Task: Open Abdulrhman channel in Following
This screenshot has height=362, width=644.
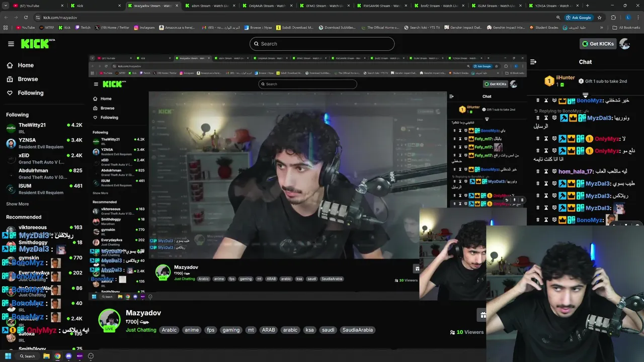Action: [44, 173]
